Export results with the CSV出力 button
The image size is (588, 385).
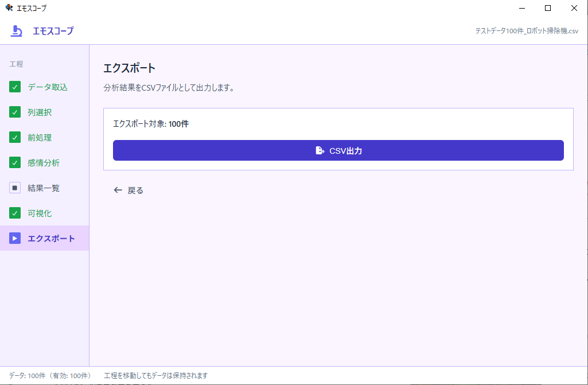(338, 150)
